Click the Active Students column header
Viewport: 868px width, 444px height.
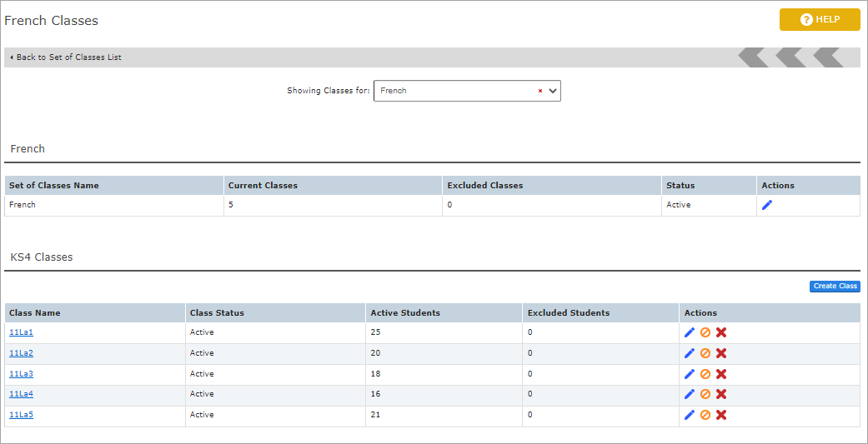click(x=405, y=313)
